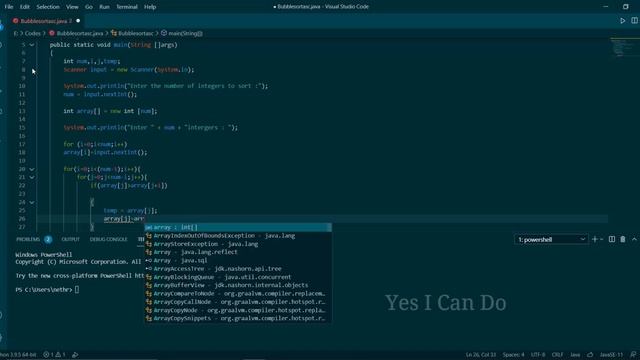
Task: Click the CRLF line ending indicator
Action: [558, 355]
